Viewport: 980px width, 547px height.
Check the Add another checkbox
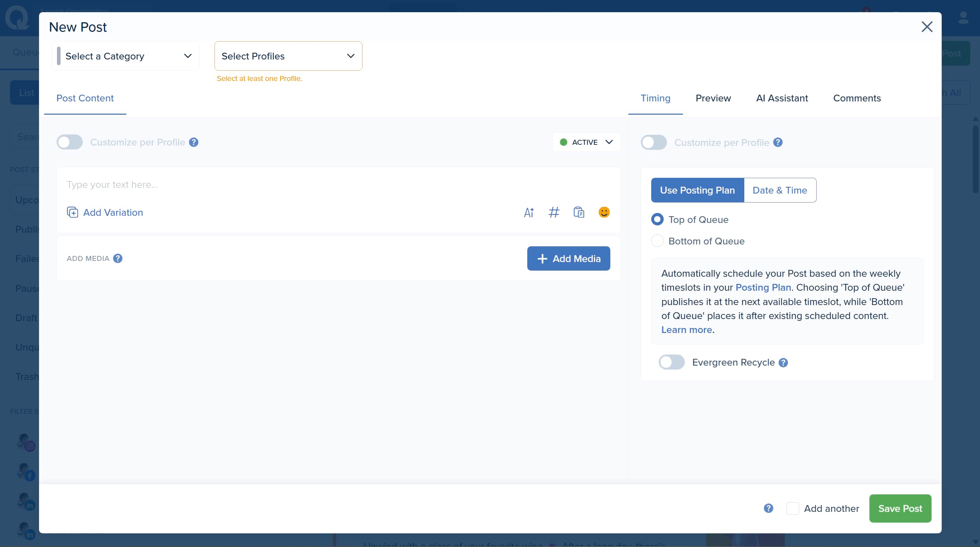(x=792, y=509)
